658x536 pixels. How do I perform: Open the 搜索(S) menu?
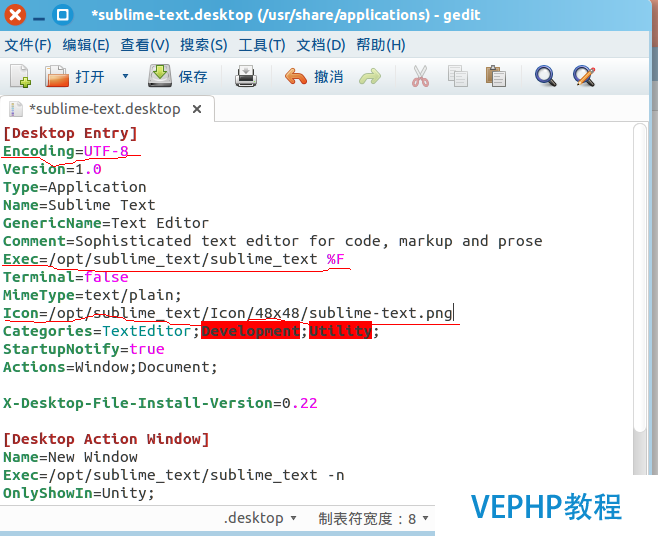[x=204, y=45]
